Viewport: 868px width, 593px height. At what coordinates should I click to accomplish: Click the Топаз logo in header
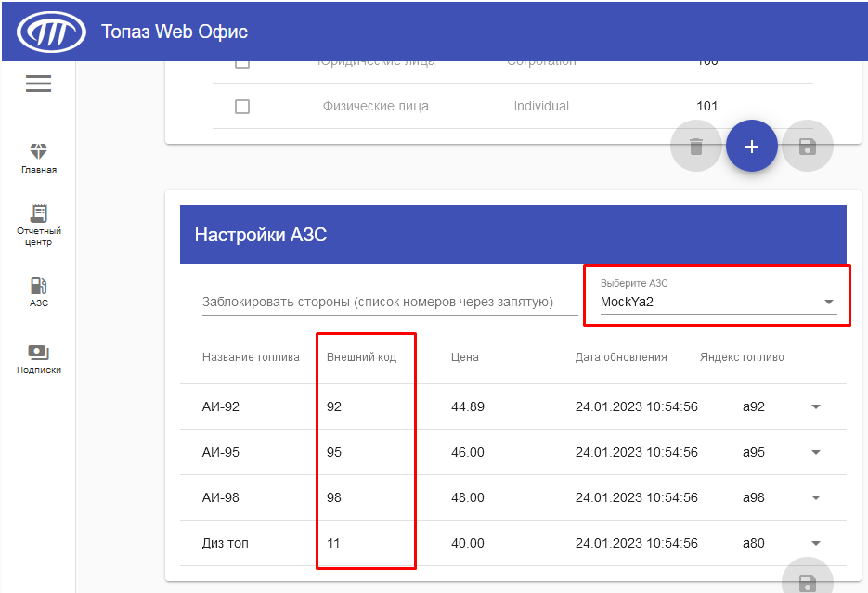point(51,32)
